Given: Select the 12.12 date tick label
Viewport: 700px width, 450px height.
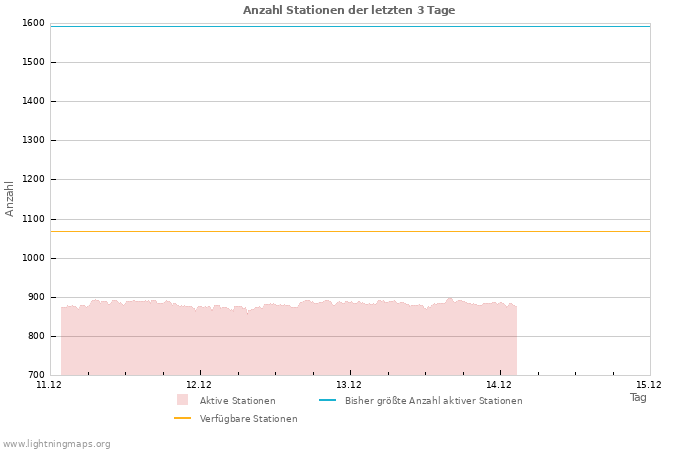Looking at the screenshot, I should point(199,385).
